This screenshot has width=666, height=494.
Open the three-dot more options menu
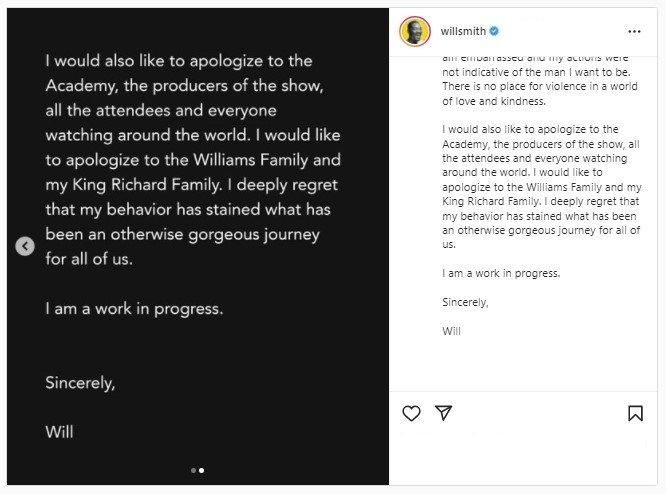tap(635, 31)
